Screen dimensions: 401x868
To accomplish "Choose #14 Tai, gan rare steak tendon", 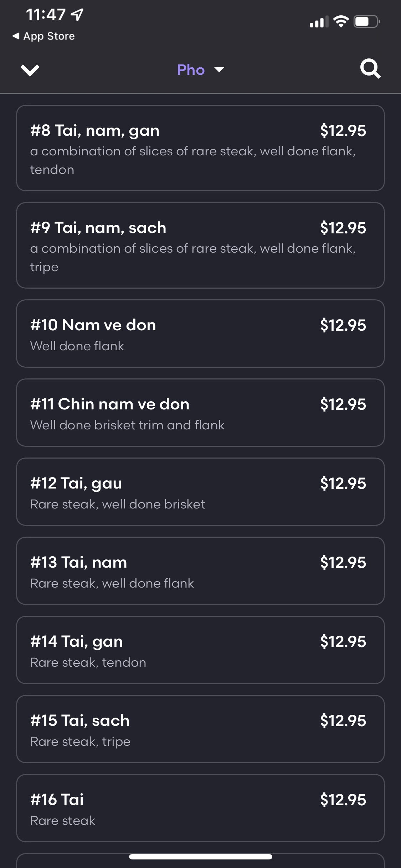I will [x=200, y=650].
